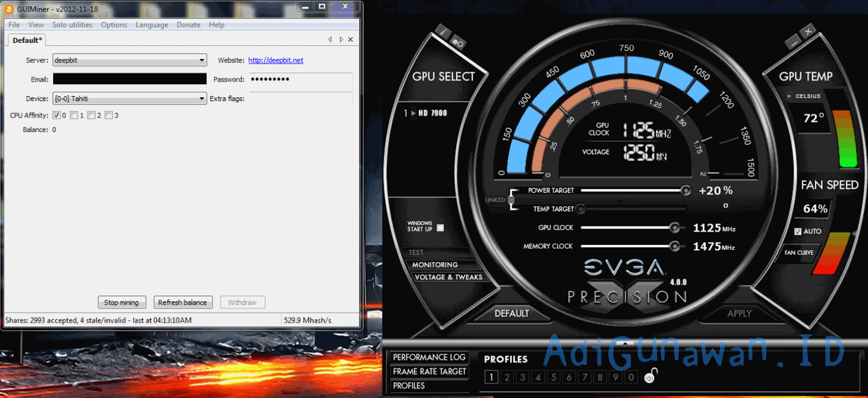Select profile slot 5

pos(553,377)
